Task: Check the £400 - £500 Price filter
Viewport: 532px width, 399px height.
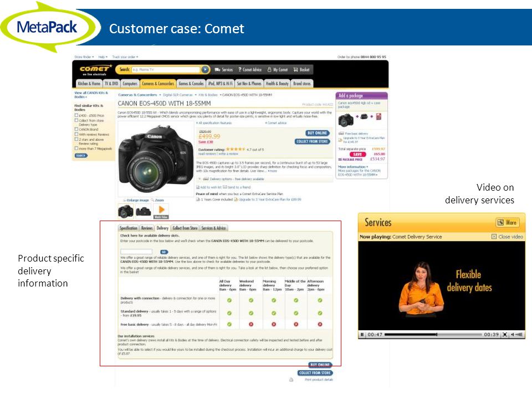Action: pyautogui.click(x=76, y=115)
